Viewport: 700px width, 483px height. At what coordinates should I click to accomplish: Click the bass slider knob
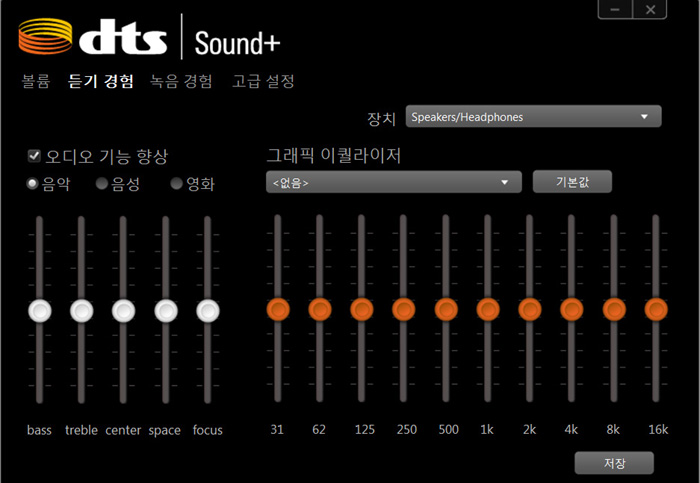pos(40,311)
